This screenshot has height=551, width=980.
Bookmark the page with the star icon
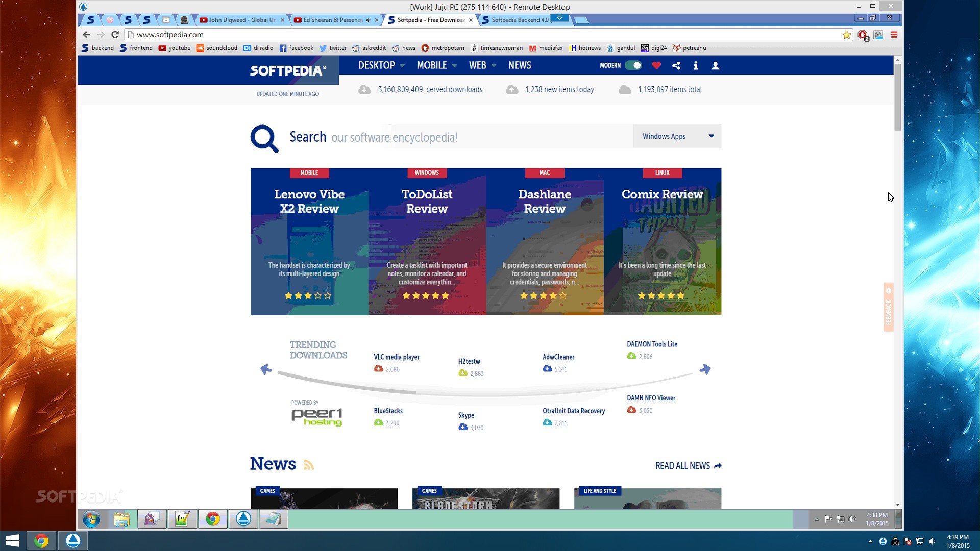pos(846,35)
